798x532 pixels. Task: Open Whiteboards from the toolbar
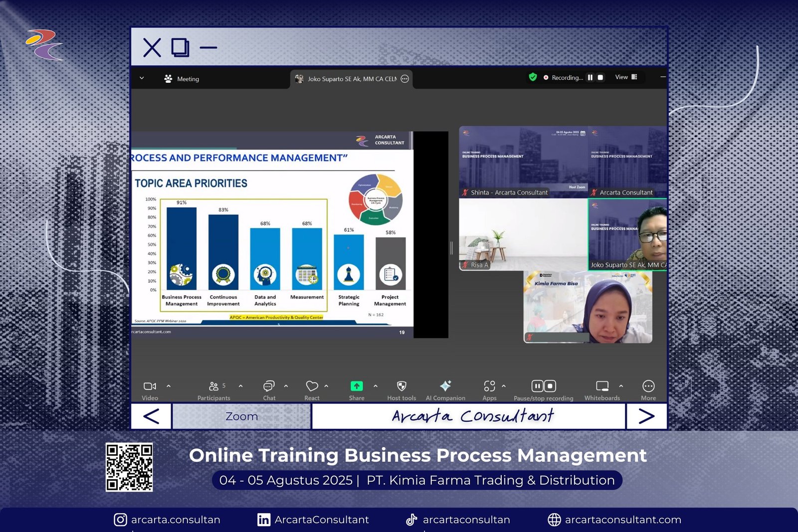[602, 386]
